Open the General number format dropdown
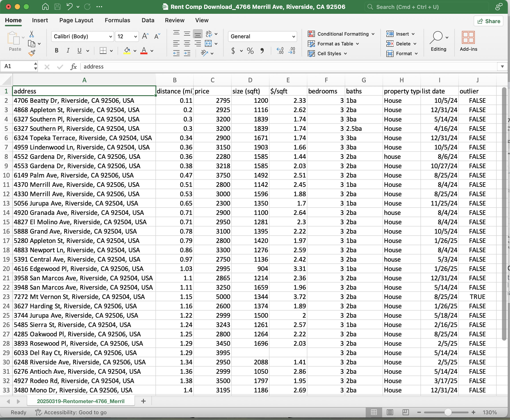The image size is (510, 420). click(294, 36)
